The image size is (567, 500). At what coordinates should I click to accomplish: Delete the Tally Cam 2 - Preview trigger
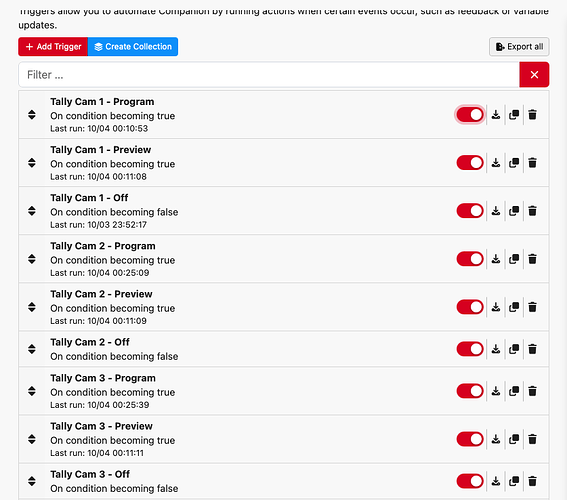(532, 307)
